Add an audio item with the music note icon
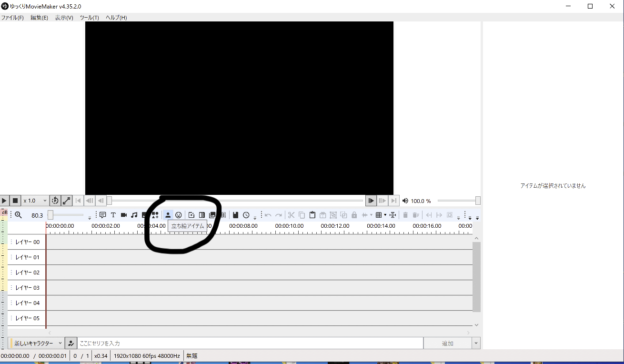 (134, 215)
